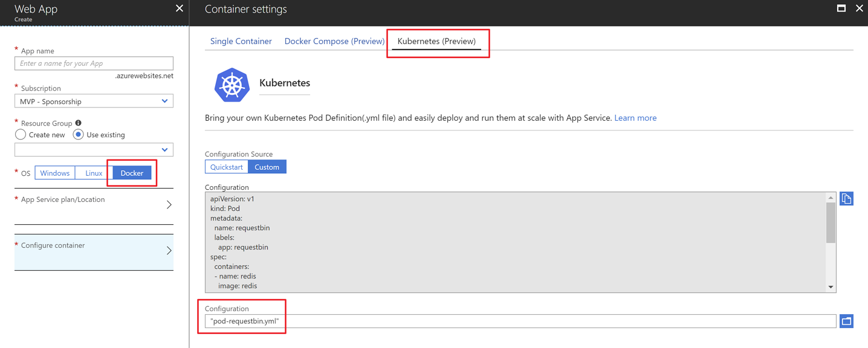Click the App name input field
The width and height of the screenshot is (868, 348).
click(x=94, y=63)
